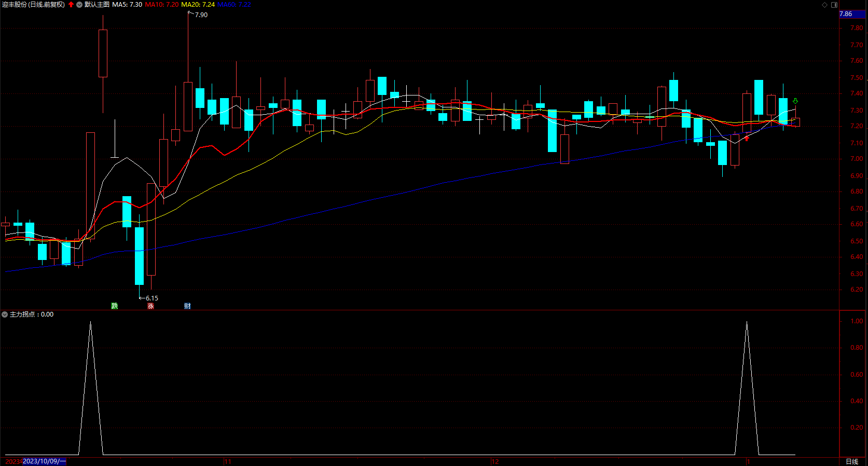Click the 迎丰股份 (日线.前复权) title
This screenshot has width=868, height=466.
coord(33,5)
